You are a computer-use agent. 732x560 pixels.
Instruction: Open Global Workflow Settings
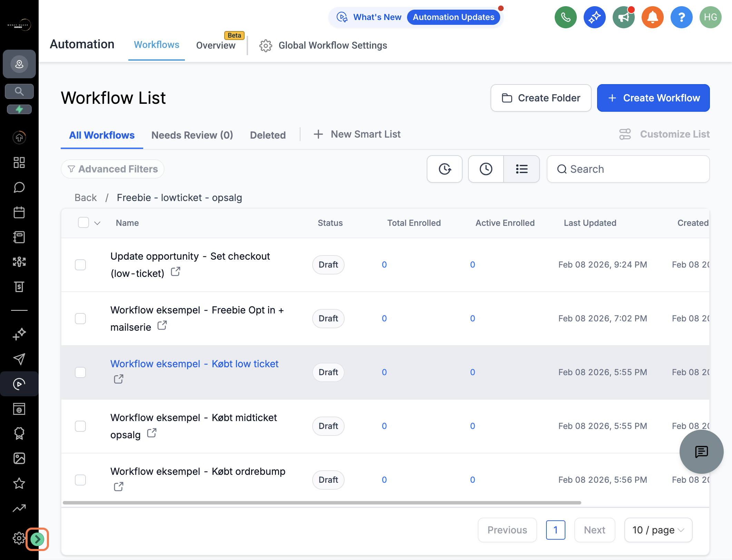point(323,46)
